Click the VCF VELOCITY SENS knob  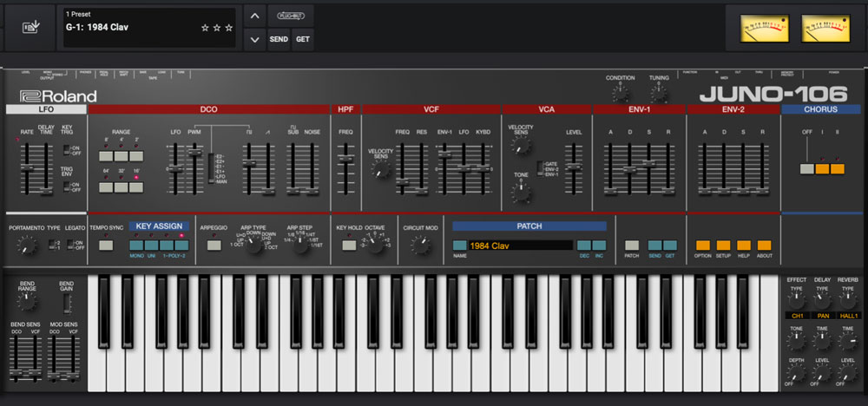click(380, 171)
